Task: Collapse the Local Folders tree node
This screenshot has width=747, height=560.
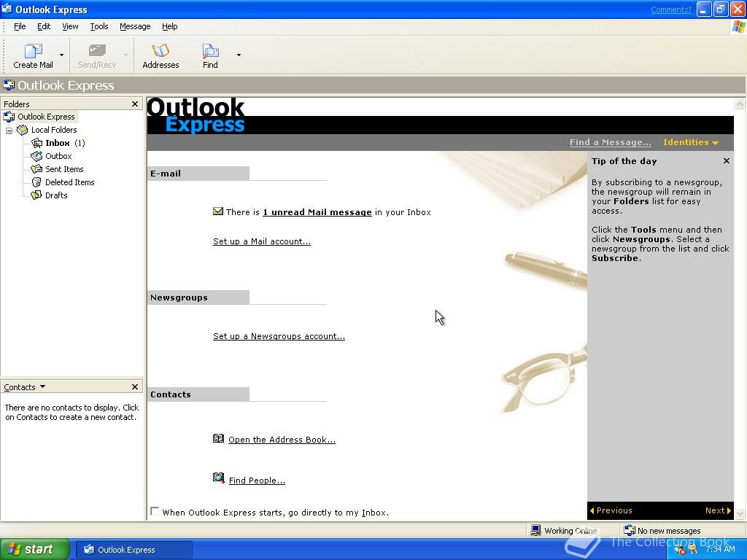Action: [9, 130]
